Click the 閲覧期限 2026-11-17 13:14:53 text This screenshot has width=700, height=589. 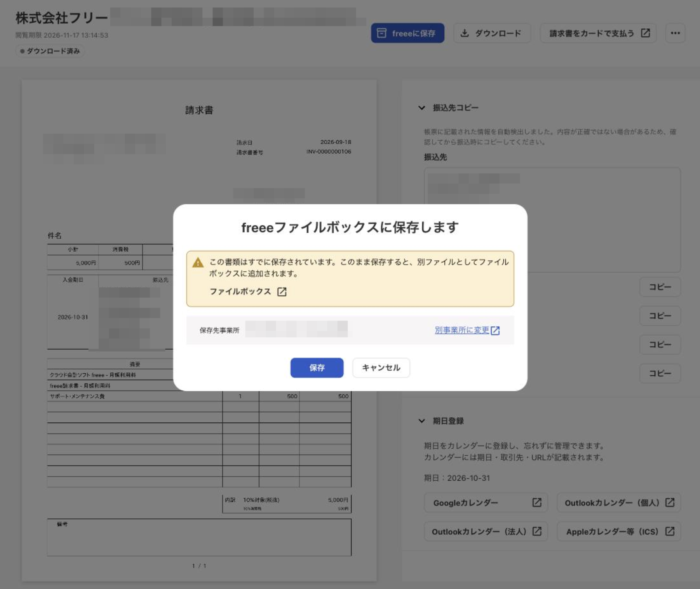click(x=62, y=35)
